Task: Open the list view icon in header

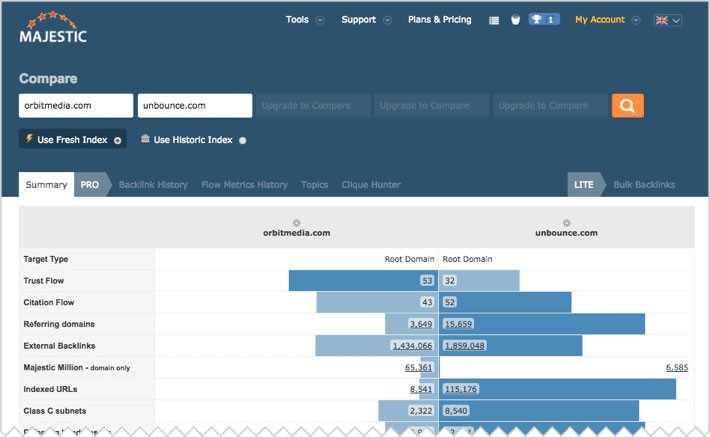Action: pos(494,20)
